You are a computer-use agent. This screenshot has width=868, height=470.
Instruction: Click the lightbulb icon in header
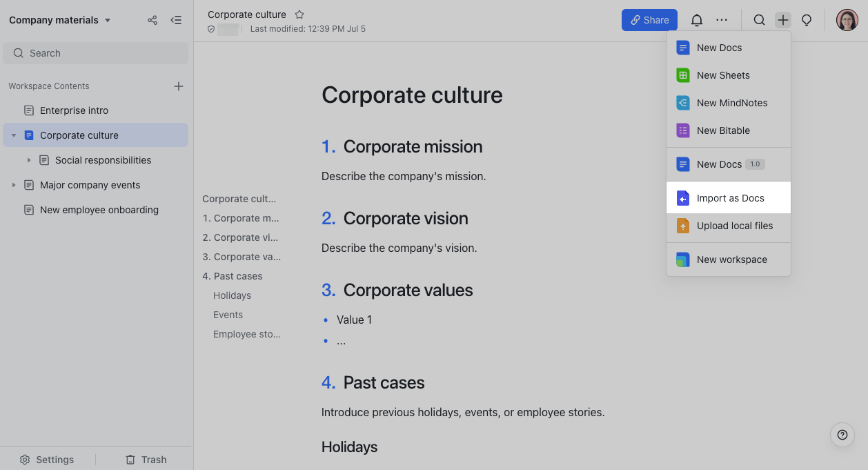806,20
